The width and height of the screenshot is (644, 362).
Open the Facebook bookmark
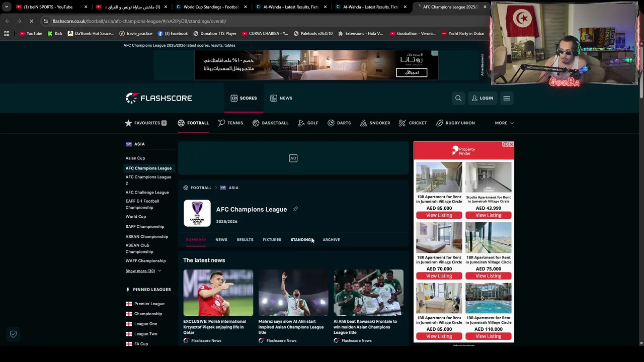[173, 34]
